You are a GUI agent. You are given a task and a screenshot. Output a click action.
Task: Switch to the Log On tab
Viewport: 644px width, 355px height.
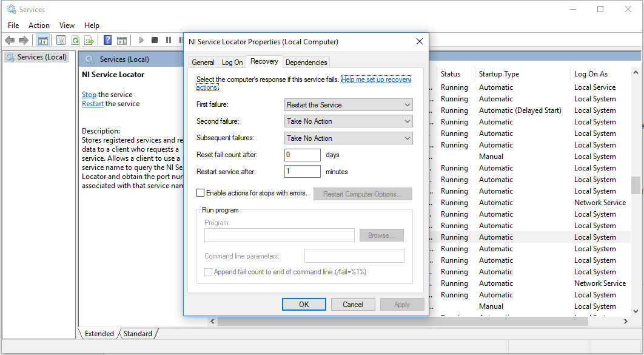click(x=232, y=63)
